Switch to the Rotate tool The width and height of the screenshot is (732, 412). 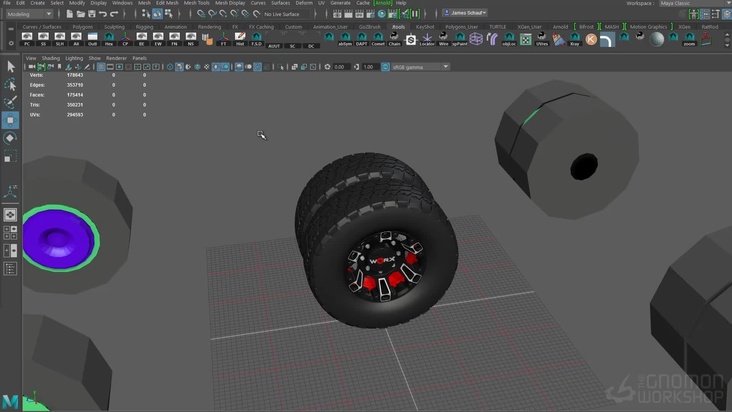point(11,138)
